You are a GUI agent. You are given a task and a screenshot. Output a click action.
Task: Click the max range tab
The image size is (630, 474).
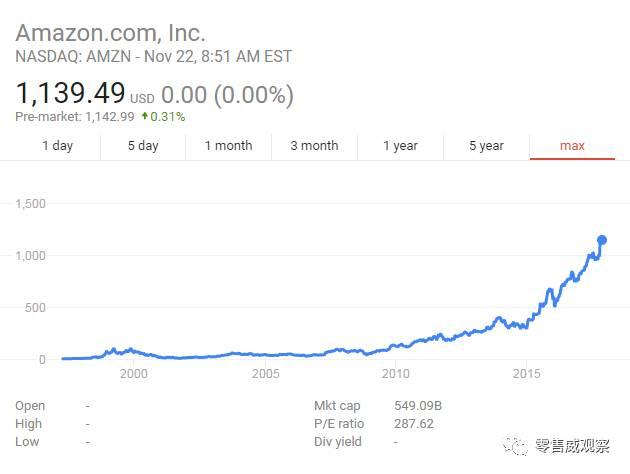coord(572,146)
